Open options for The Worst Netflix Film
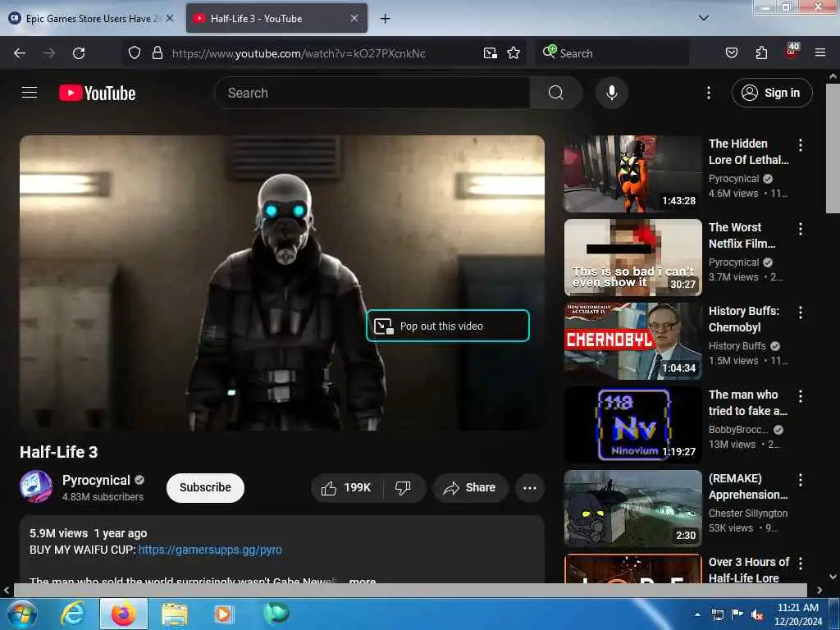Viewport: 840px width, 630px height. click(801, 229)
